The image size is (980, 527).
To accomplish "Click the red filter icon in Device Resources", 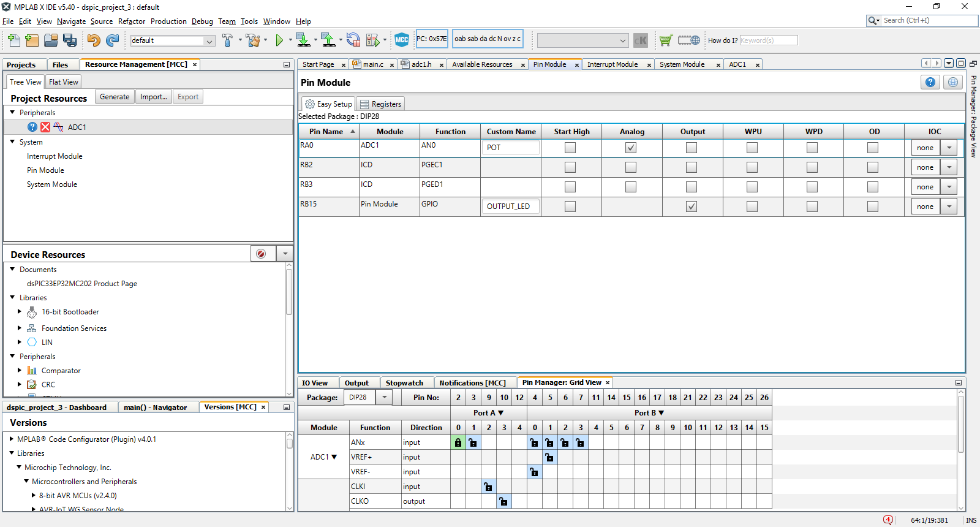I will click(x=261, y=254).
